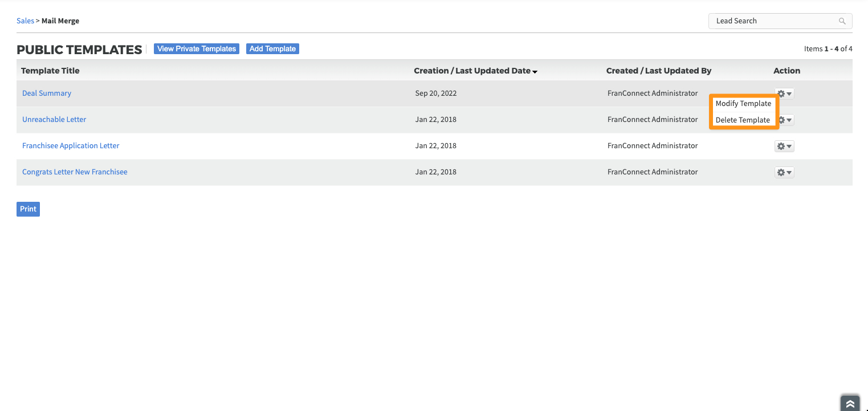
Task: Open the Franchisee Application Letter template
Action: (71, 146)
